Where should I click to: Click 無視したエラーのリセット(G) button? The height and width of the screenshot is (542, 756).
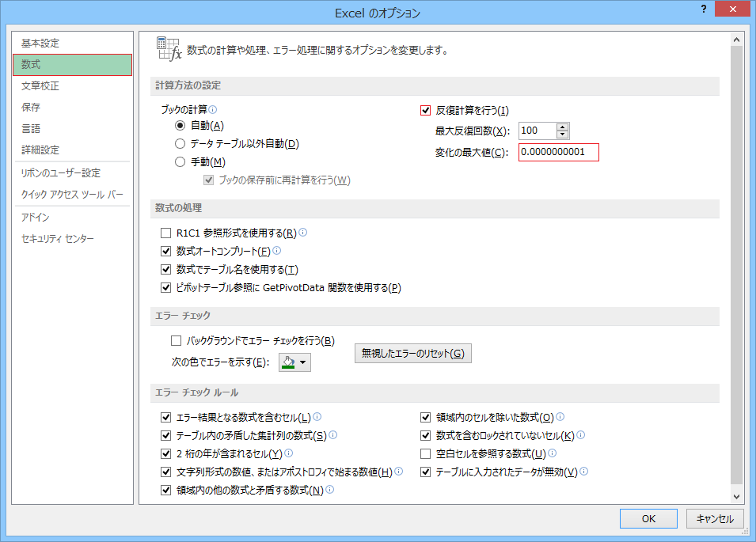pyautogui.click(x=412, y=353)
